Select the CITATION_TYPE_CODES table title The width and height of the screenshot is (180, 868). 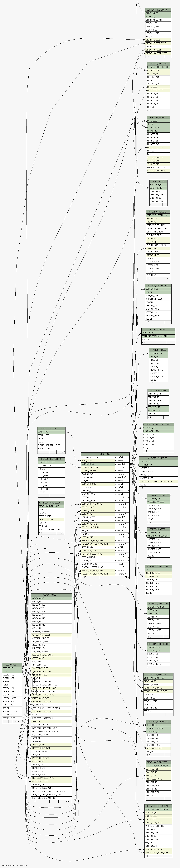coord(51,503)
